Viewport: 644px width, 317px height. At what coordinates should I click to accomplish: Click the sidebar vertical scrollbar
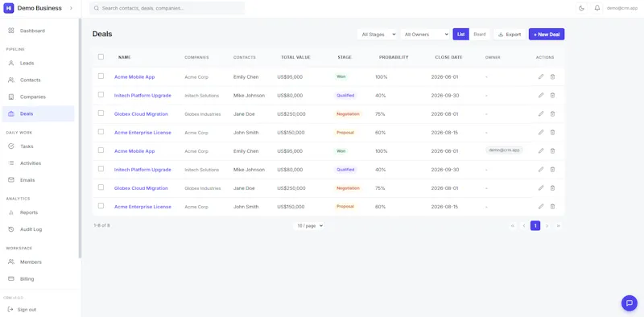80,138
